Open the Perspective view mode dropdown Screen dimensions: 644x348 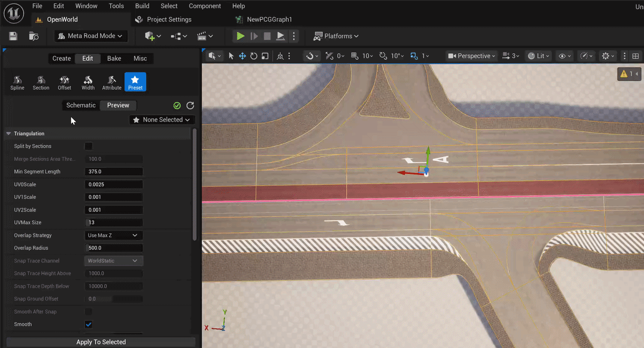coord(472,56)
